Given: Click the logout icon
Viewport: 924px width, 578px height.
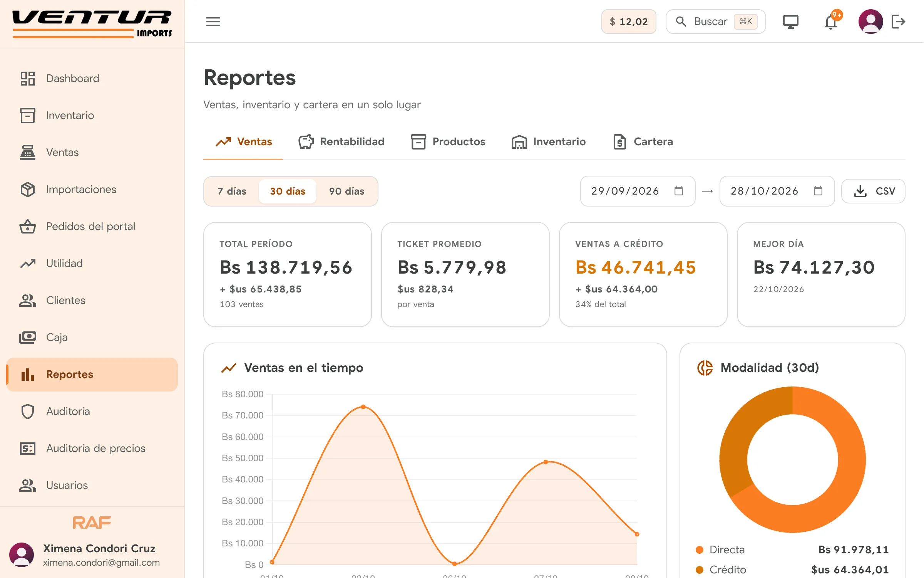Looking at the screenshot, I should point(899,22).
